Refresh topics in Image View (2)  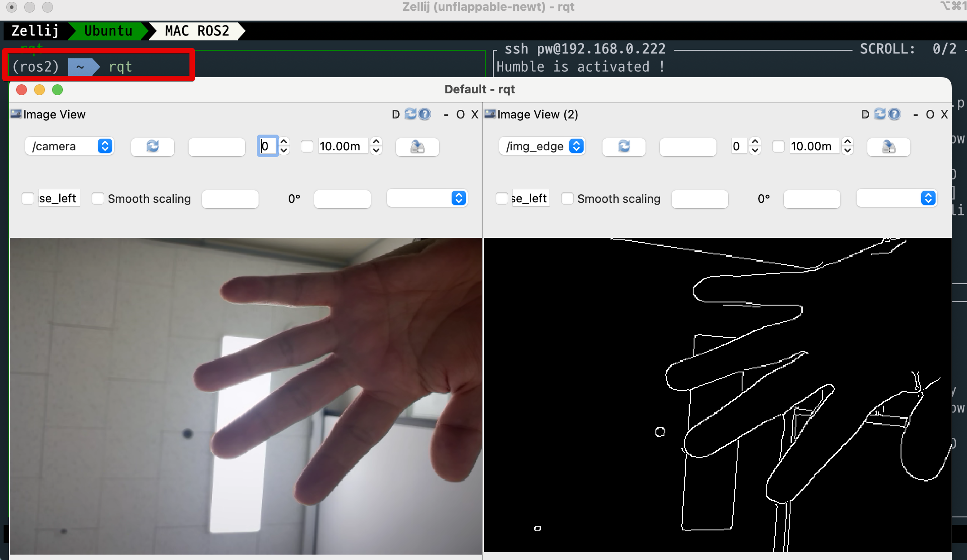click(624, 146)
